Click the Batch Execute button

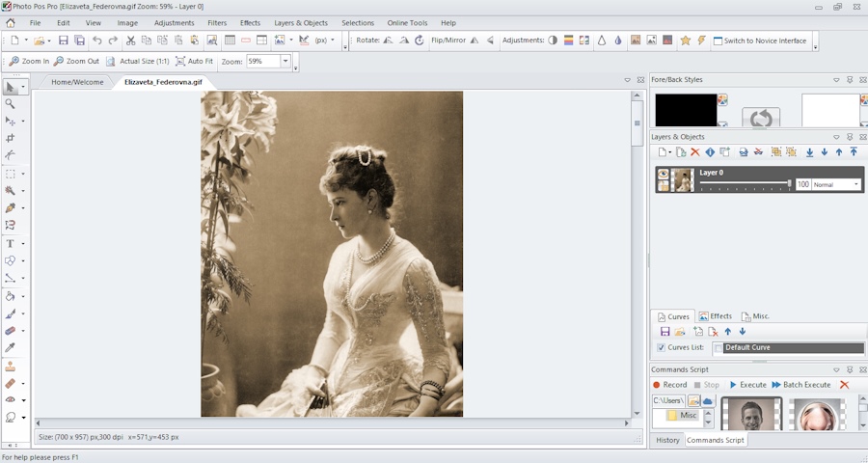(x=800, y=385)
